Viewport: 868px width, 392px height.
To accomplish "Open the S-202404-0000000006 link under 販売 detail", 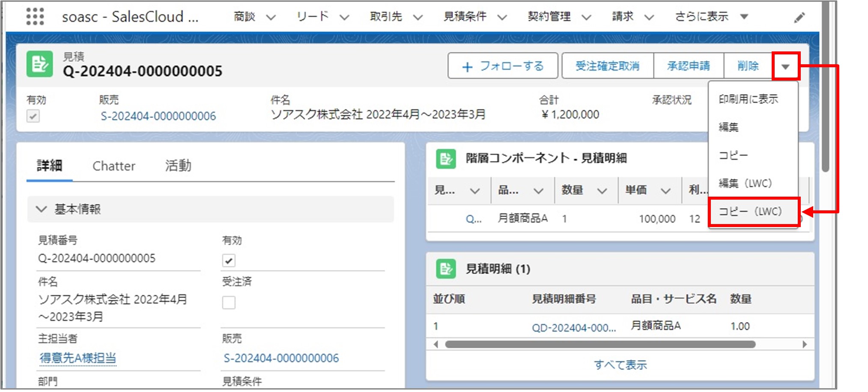I will click(281, 358).
